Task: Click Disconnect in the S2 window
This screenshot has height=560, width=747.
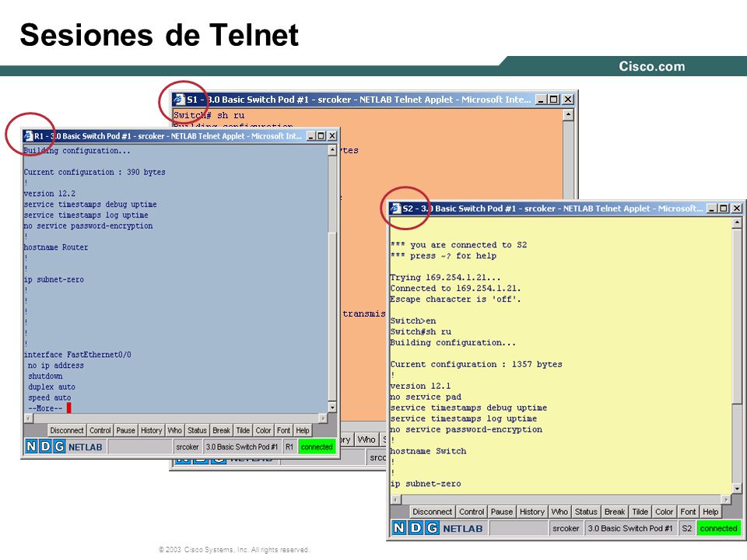Action: coord(432,512)
